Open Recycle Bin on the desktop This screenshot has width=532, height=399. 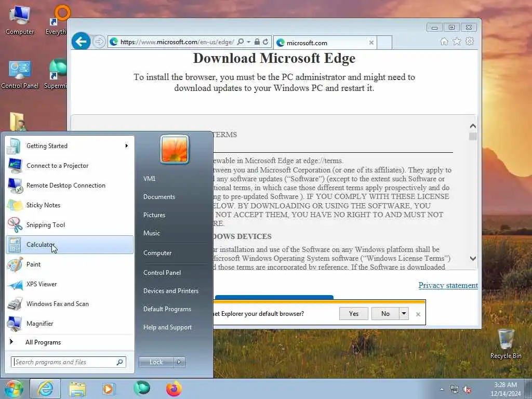506,344
